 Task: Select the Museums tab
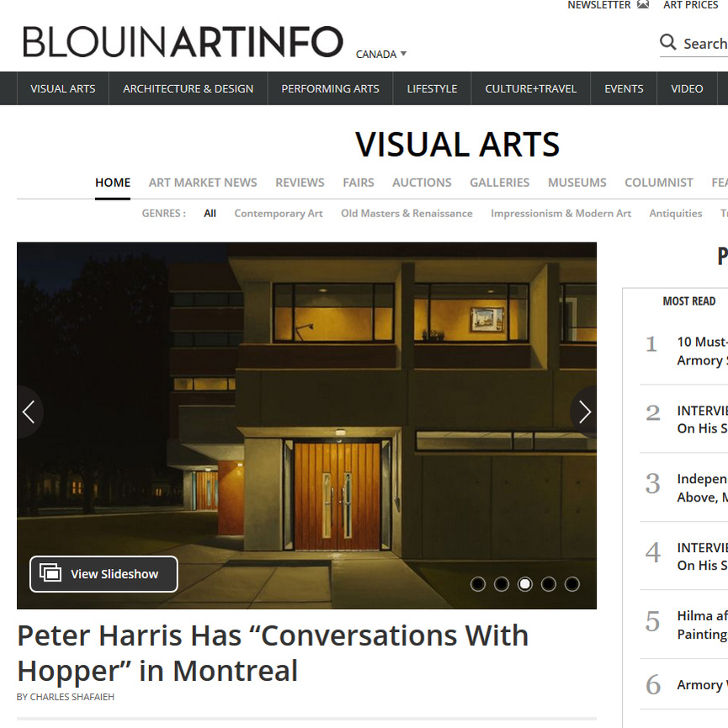[x=577, y=183]
